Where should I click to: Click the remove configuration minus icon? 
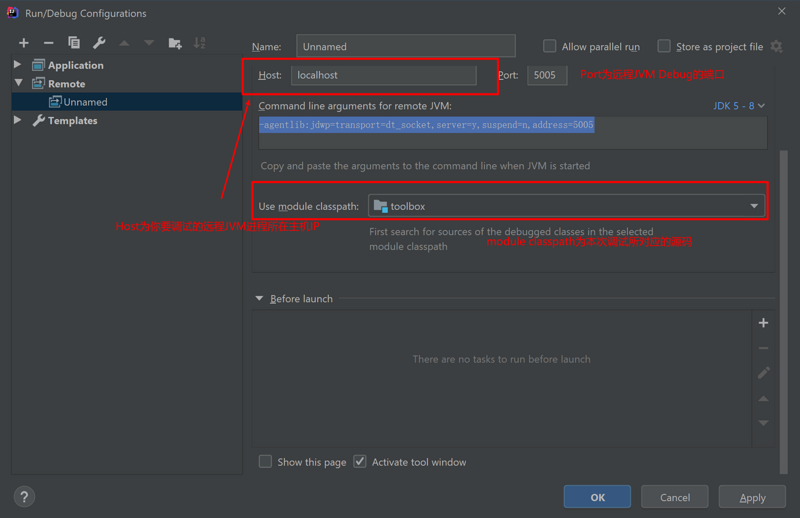(x=48, y=43)
